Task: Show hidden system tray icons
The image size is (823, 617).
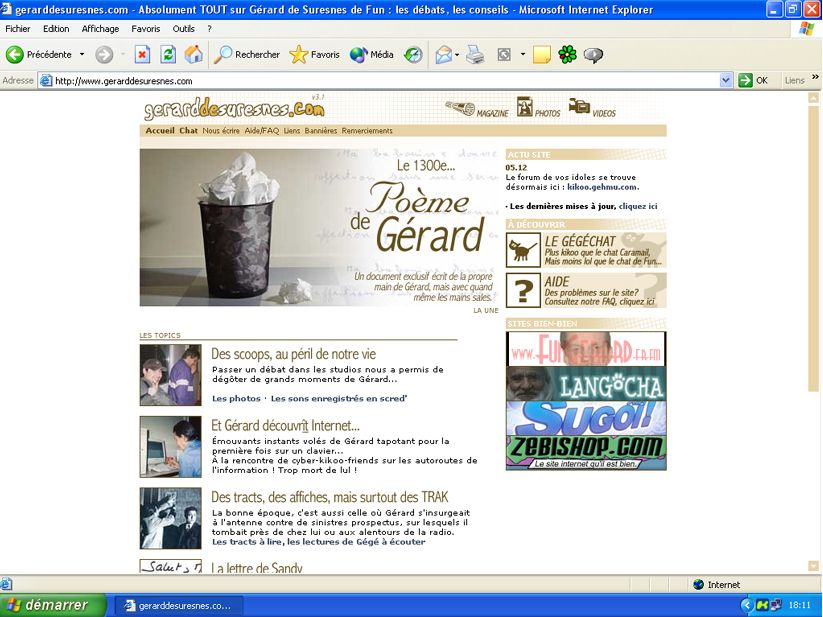Action: click(x=746, y=605)
